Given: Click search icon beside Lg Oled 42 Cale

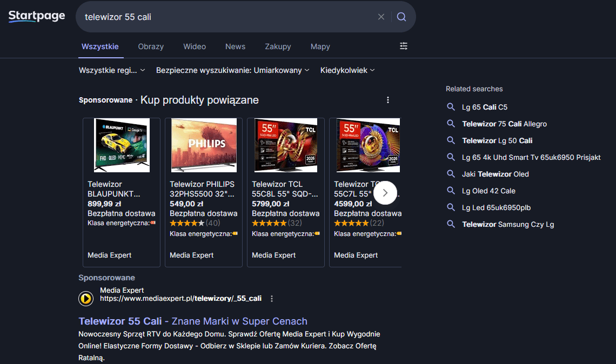Looking at the screenshot, I should pos(451,191).
